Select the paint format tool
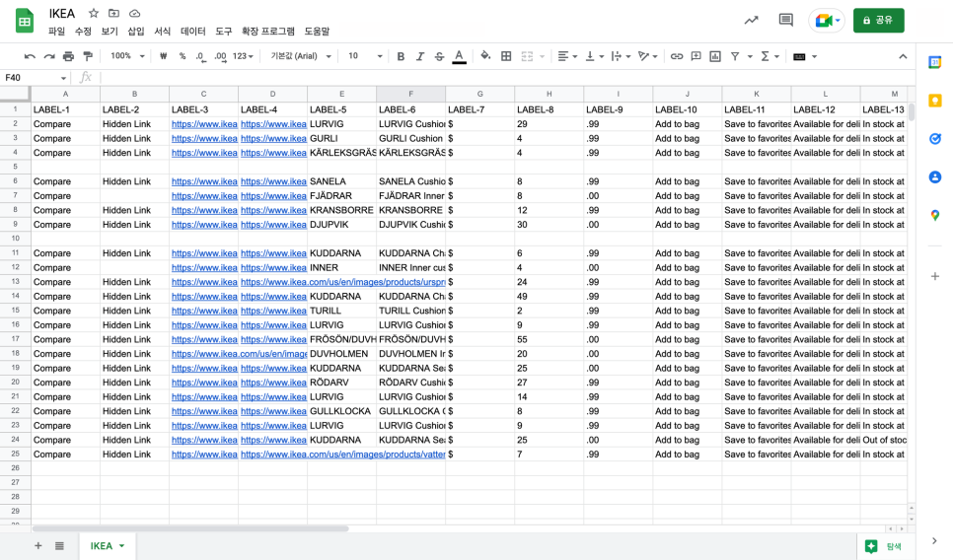This screenshot has width=953, height=560. 88,56
